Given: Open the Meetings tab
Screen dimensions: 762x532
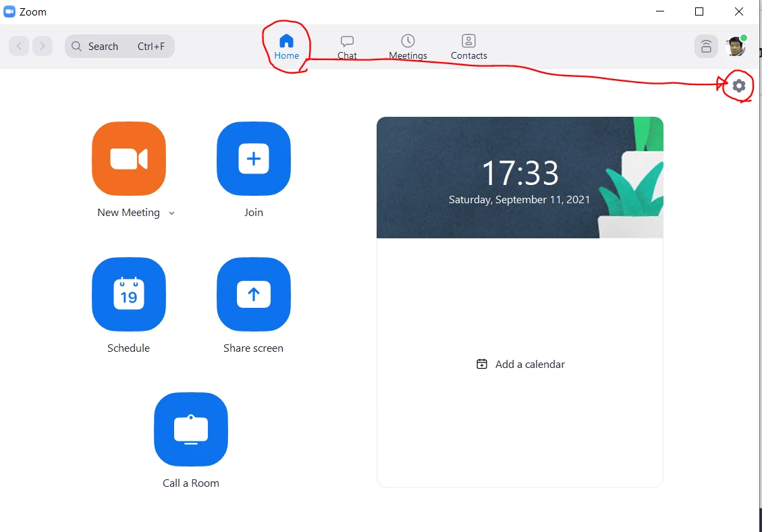Looking at the screenshot, I should pos(408,47).
